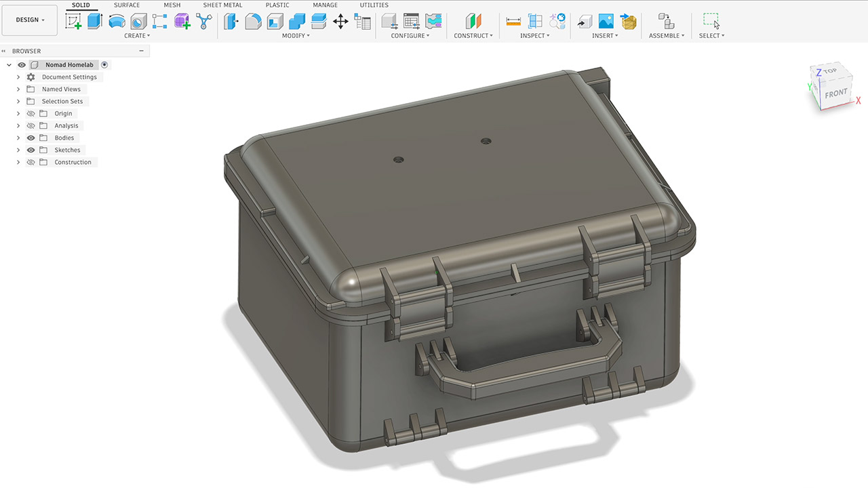
Task: Switch to the Mesh tab
Action: [172, 5]
